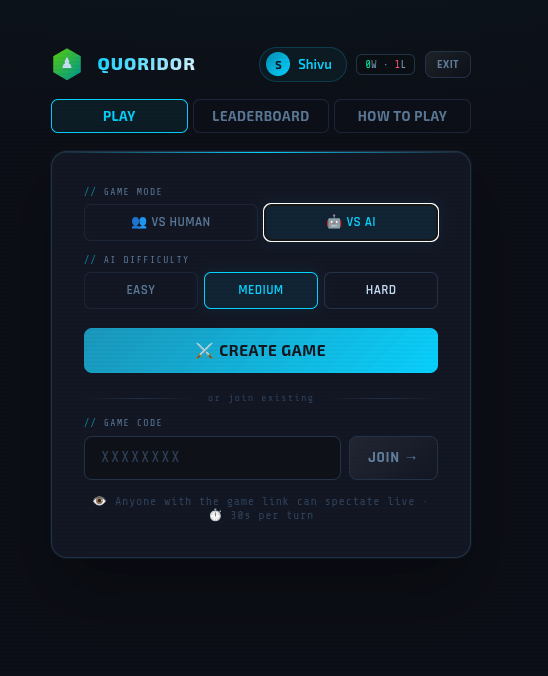
Task: Switch to the PLAY tab
Action: point(119,116)
